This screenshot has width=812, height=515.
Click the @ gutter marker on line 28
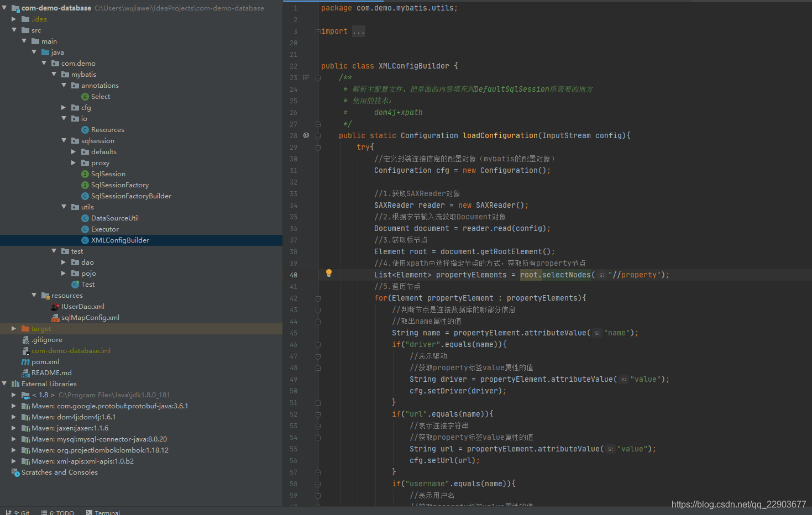pos(306,135)
